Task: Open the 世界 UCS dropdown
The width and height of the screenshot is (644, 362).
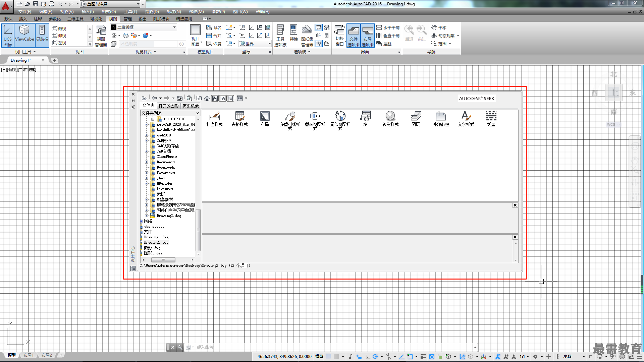Action: pyautogui.click(x=255, y=44)
